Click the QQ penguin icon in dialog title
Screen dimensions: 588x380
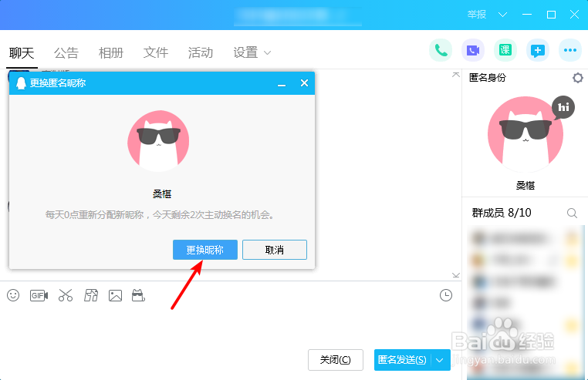point(21,83)
